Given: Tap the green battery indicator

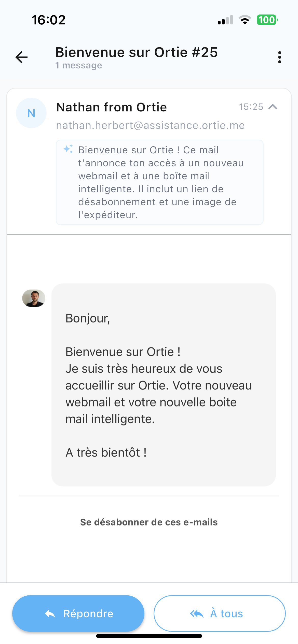Looking at the screenshot, I should click(267, 20).
